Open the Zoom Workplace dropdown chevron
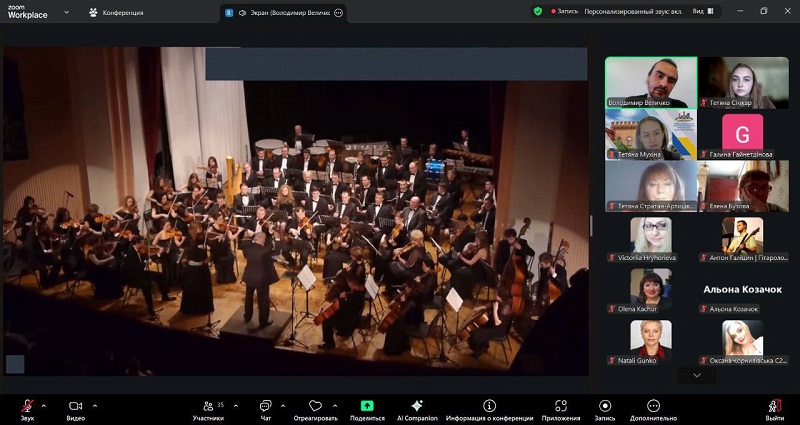This screenshot has width=800, height=425. (x=66, y=12)
